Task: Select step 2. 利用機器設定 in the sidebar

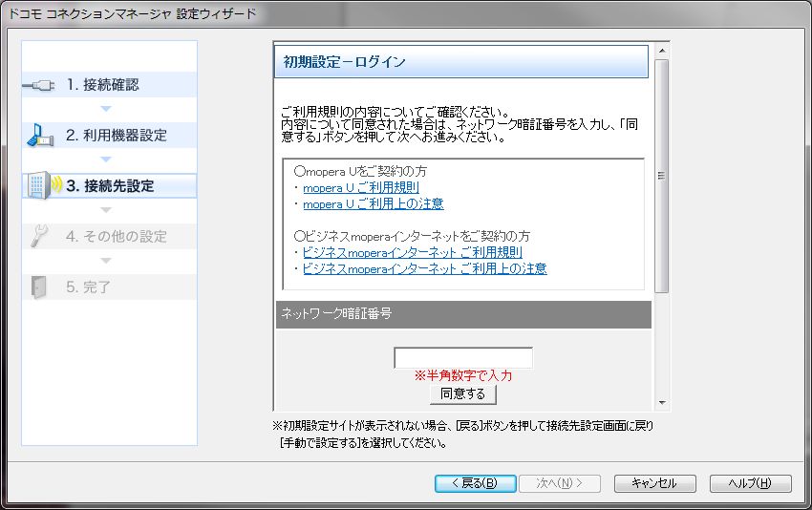Action: pyautogui.click(x=109, y=135)
